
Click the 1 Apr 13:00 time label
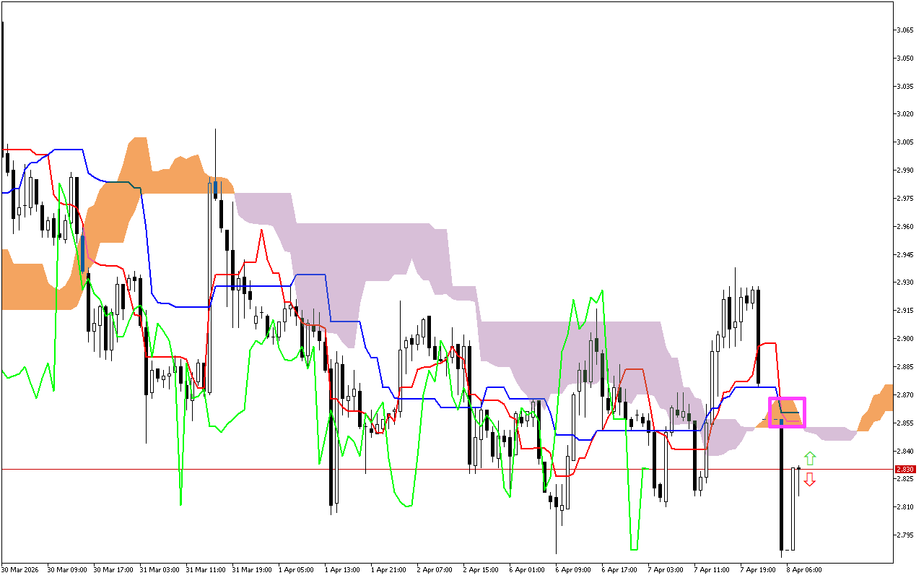(342, 569)
